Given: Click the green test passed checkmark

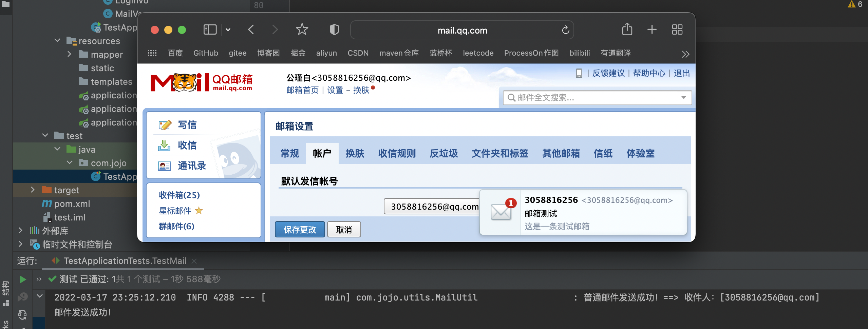Looking at the screenshot, I should [x=52, y=279].
